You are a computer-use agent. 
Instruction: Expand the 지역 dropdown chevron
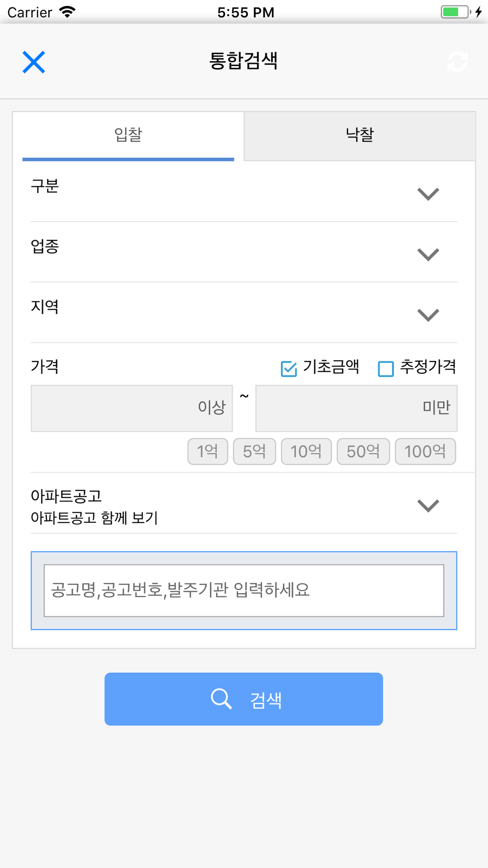coord(428,315)
